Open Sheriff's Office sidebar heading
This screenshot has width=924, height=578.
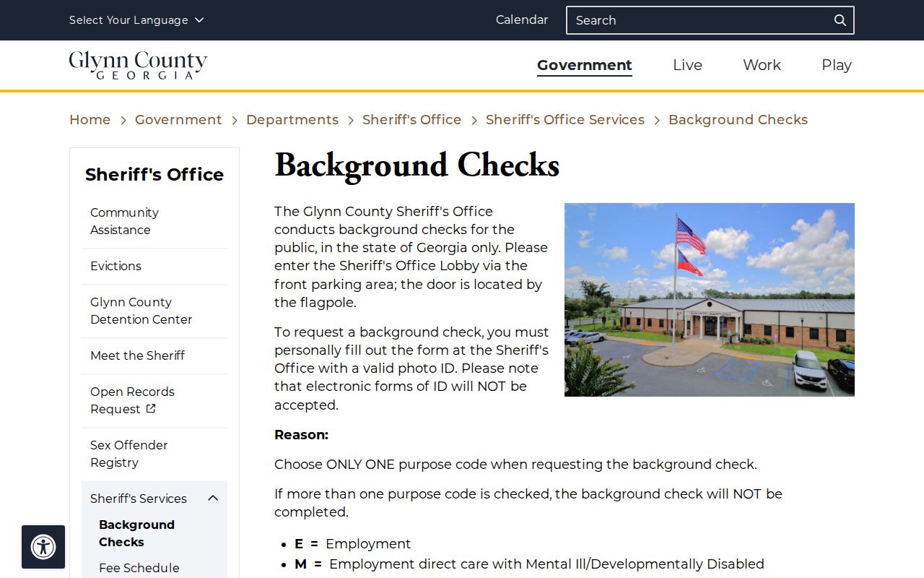tap(154, 175)
